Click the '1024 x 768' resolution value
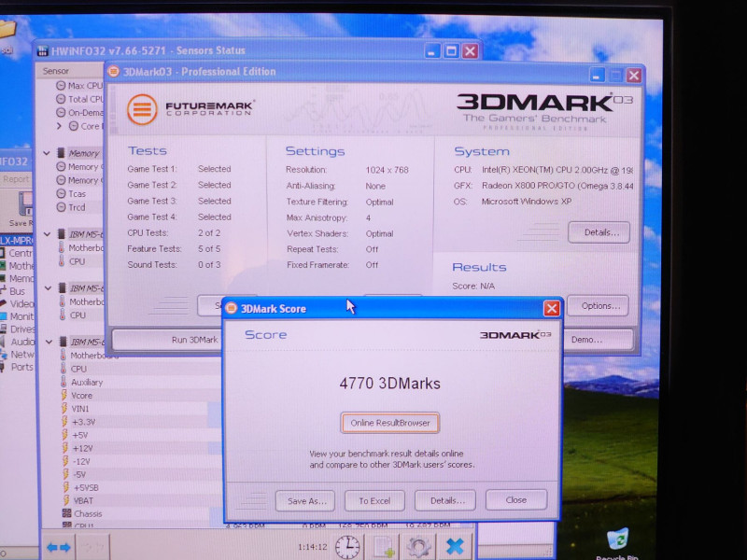 tap(387, 170)
